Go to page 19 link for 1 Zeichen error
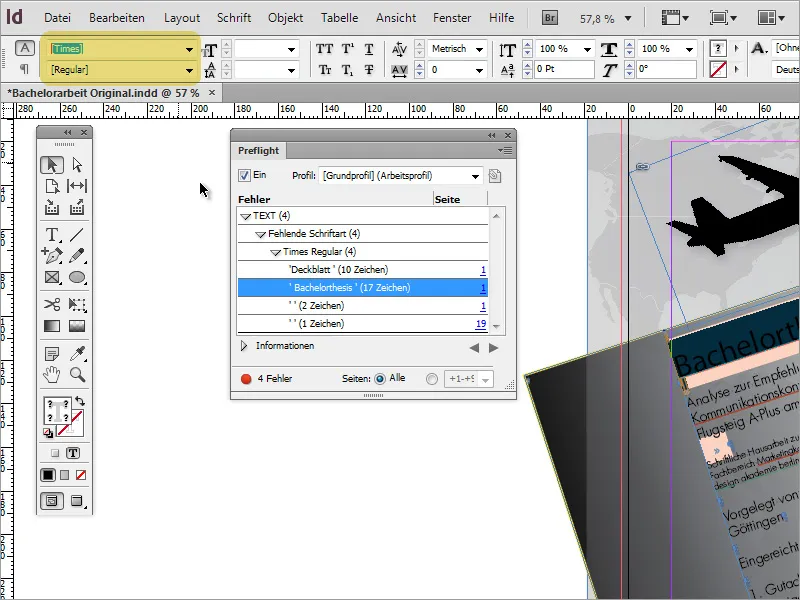 (481, 324)
